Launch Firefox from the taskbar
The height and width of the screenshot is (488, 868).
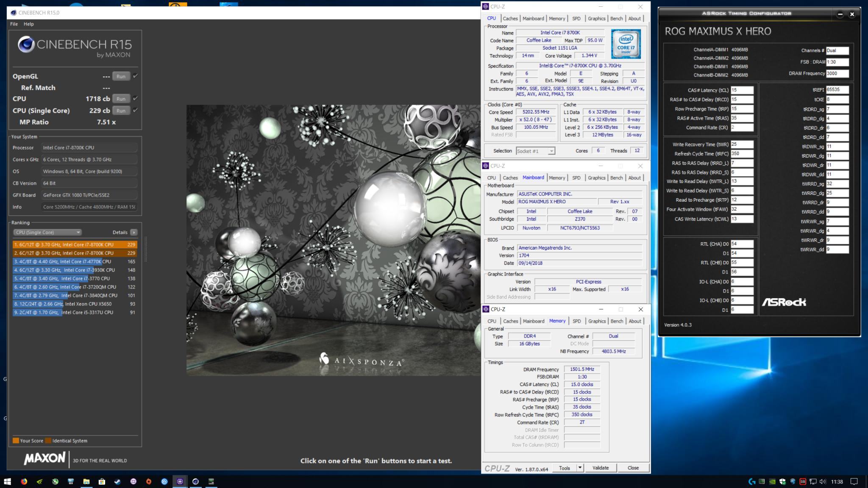[24, 481]
